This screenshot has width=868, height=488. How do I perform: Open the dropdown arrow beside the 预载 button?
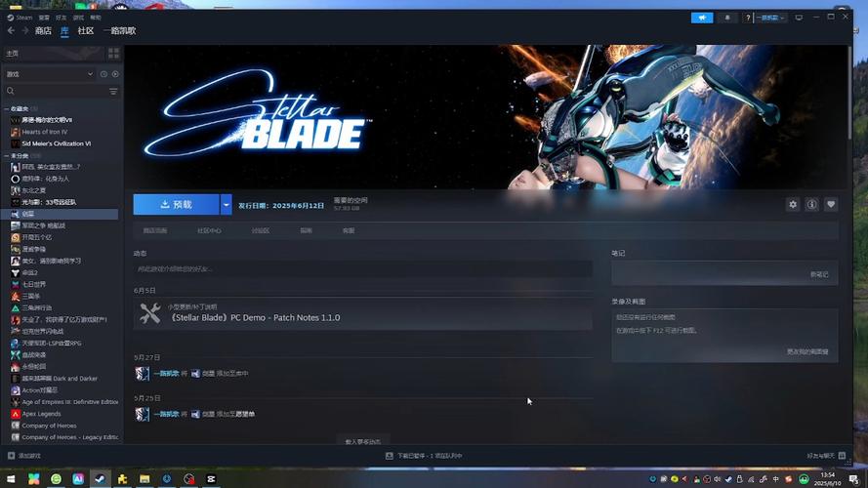[x=226, y=205]
